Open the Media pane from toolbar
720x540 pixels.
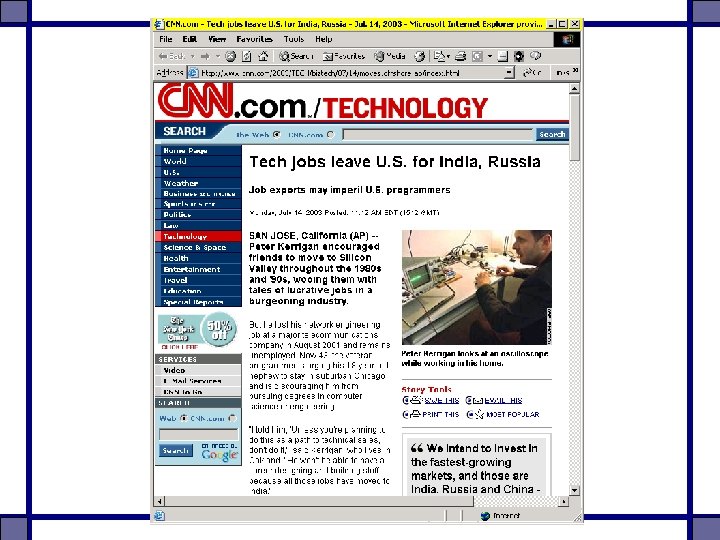(x=390, y=56)
